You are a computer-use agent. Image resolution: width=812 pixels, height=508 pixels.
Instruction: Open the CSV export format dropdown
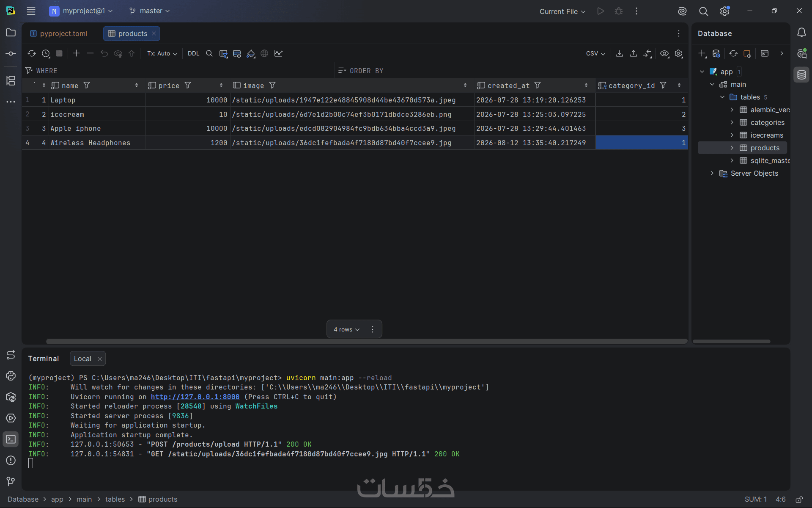point(595,53)
